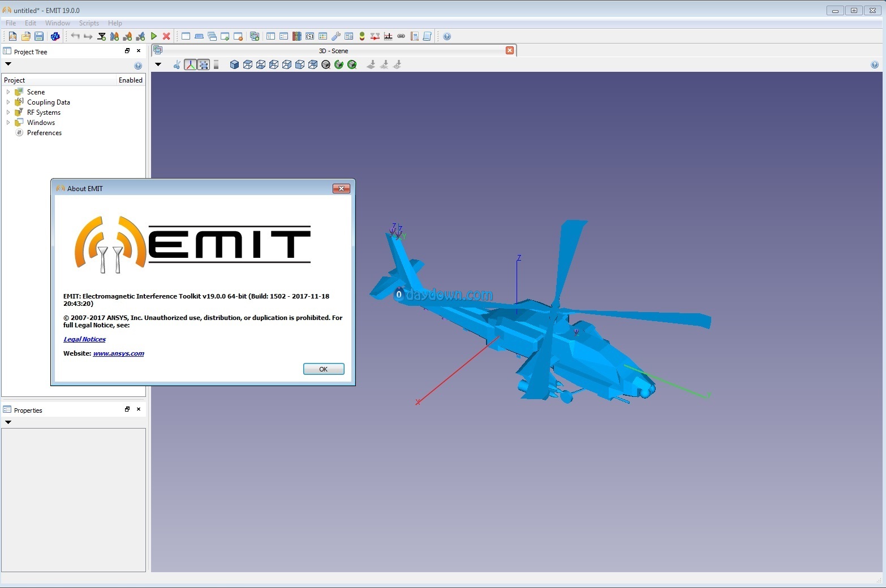Image resolution: width=886 pixels, height=588 pixels.
Task: Close the Project Tree panel
Action: click(139, 51)
